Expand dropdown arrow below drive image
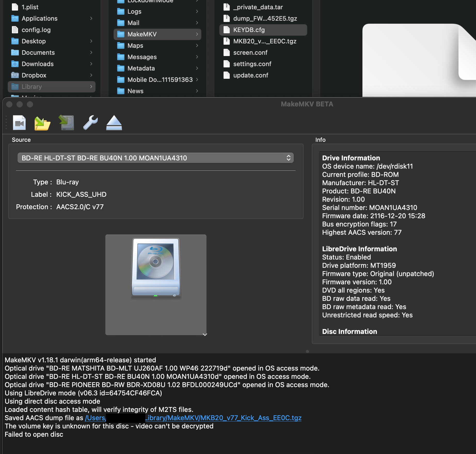Viewport: 476px width, 454px height. [x=205, y=335]
